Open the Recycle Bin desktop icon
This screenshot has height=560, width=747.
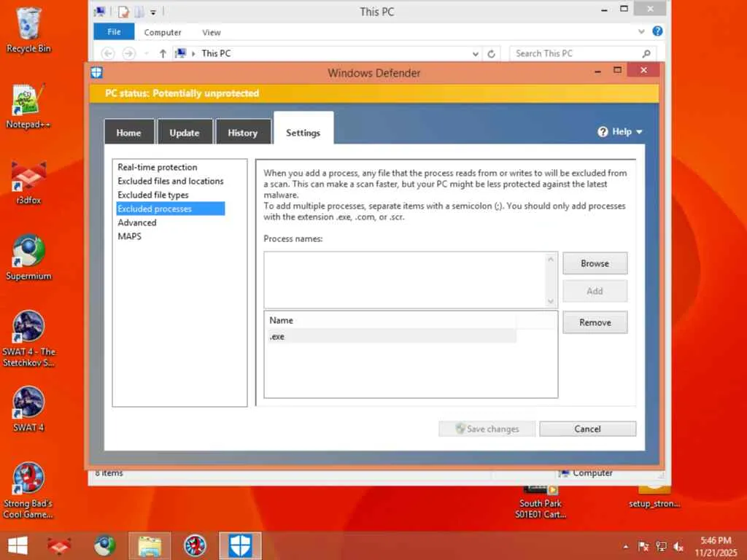click(x=28, y=31)
